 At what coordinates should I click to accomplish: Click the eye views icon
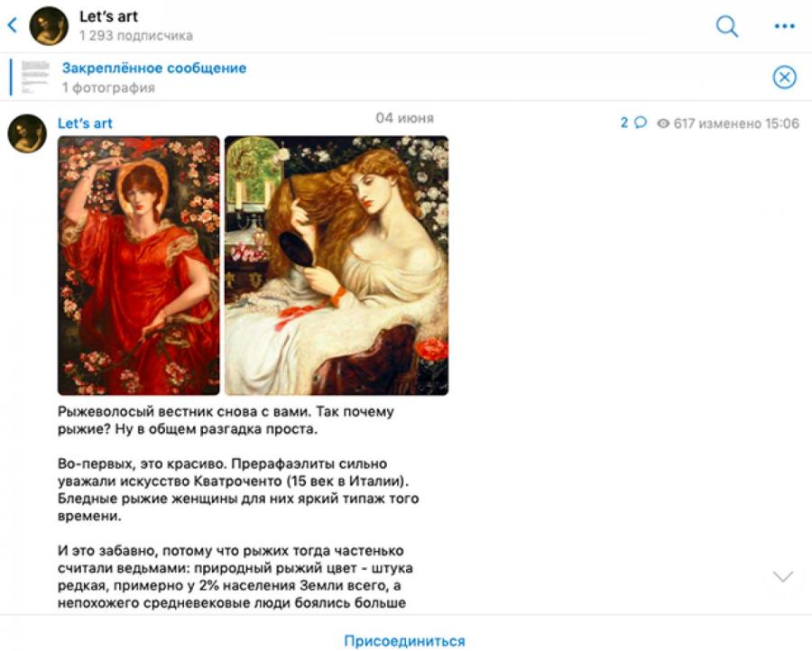click(x=663, y=124)
